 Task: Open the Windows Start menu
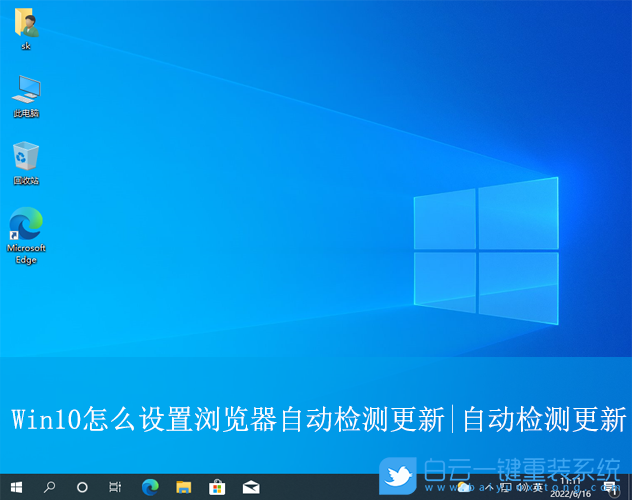(x=16, y=488)
